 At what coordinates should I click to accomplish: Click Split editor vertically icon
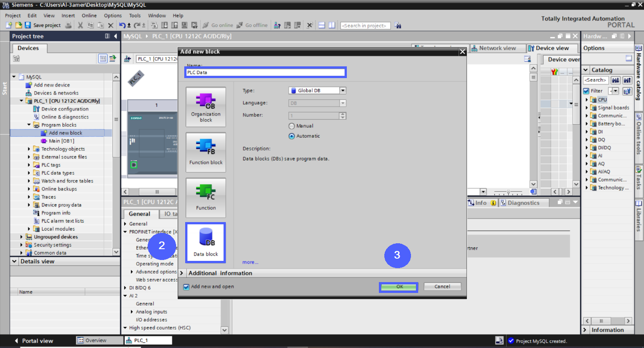click(x=332, y=25)
